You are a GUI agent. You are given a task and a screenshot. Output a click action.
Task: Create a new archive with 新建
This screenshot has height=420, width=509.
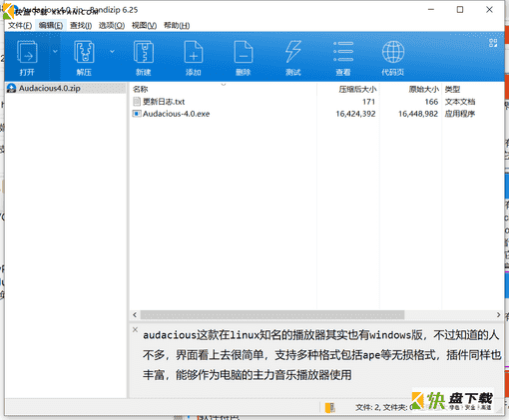coord(144,57)
